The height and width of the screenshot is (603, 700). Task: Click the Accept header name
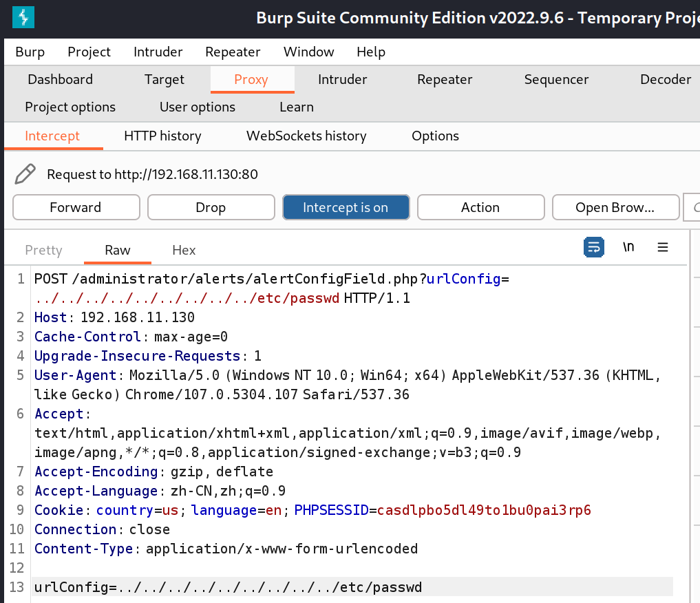(x=59, y=414)
